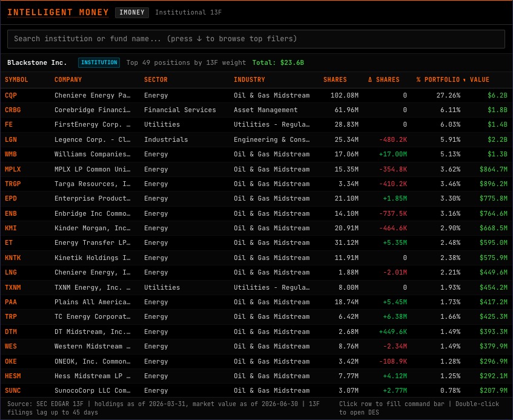
Task: Click the Financial Services sector cell
Action: (x=180, y=110)
